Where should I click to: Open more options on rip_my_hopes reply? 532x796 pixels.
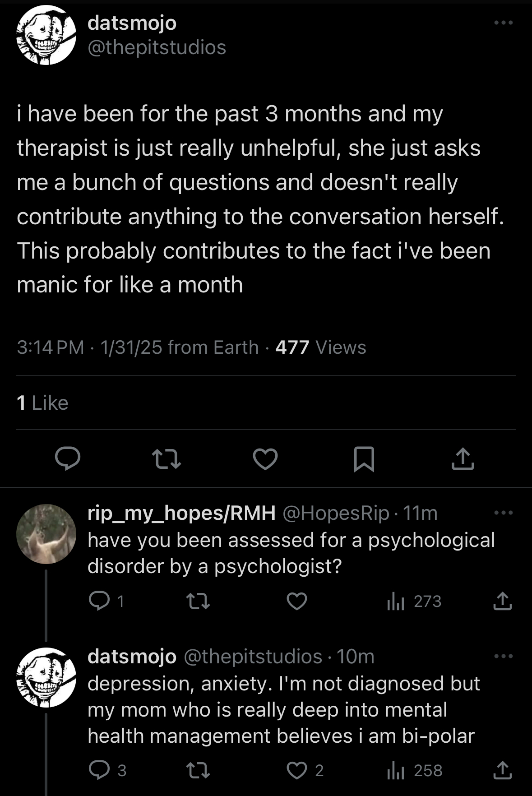pyautogui.click(x=503, y=513)
